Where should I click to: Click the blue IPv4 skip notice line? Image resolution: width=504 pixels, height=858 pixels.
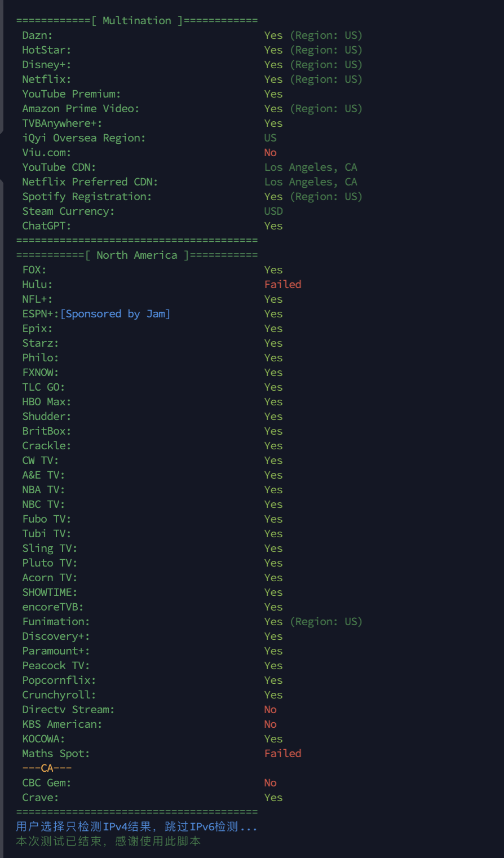click(136, 827)
